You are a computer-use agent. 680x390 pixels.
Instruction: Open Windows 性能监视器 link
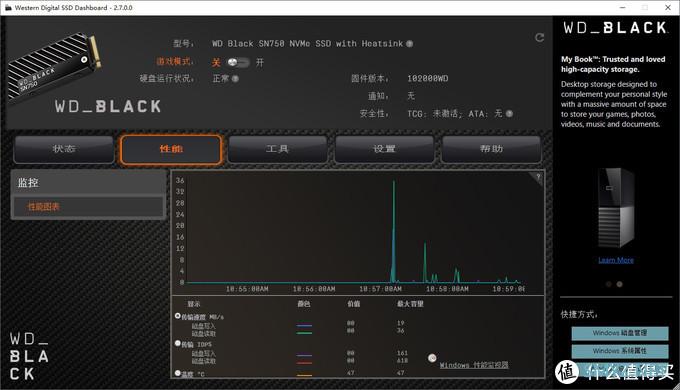click(474, 365)
